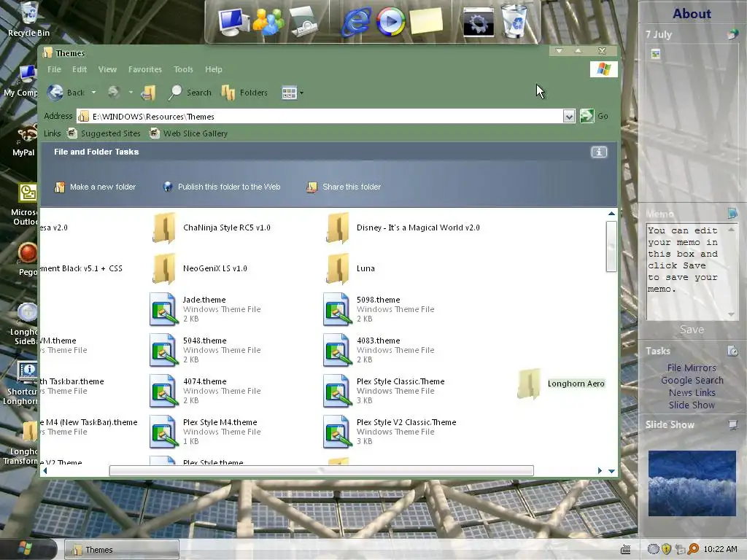Click the Start button on taskbar
This screenshot has width=747, height=560.
pos(28,549)
